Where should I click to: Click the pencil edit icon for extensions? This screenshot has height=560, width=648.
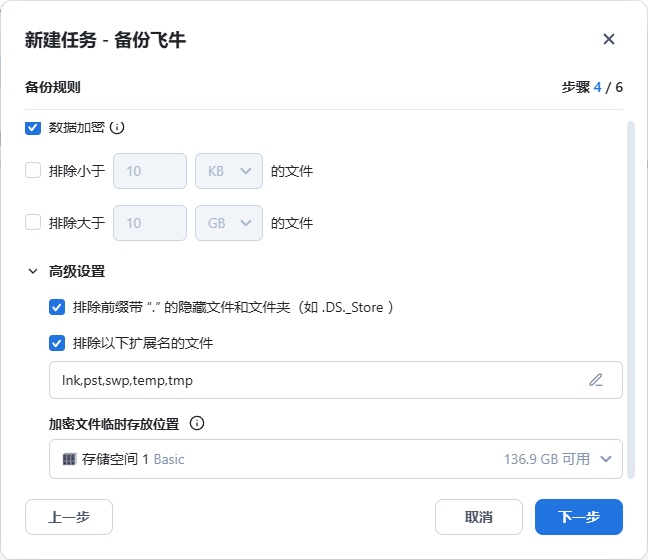(596, 380)
